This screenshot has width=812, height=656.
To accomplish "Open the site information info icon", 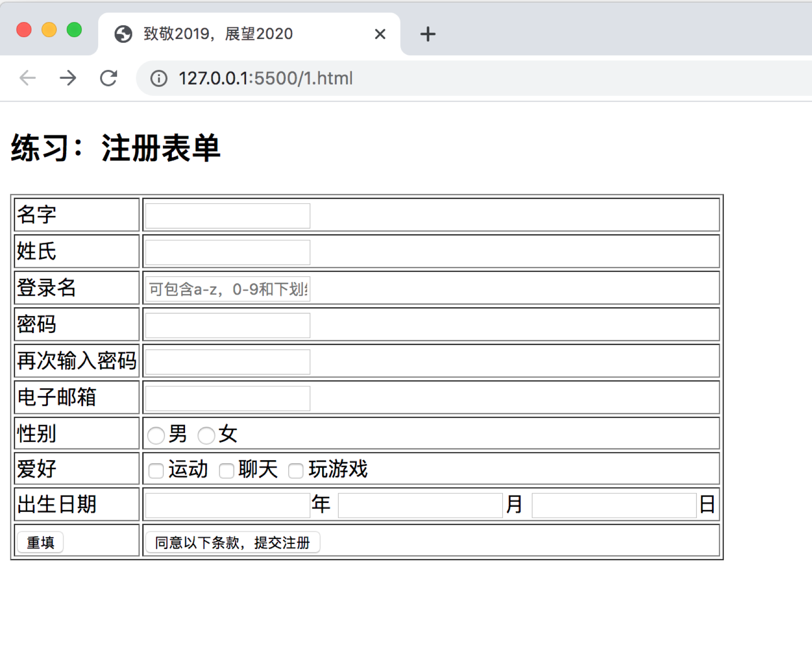I will [x=159, y=78].
